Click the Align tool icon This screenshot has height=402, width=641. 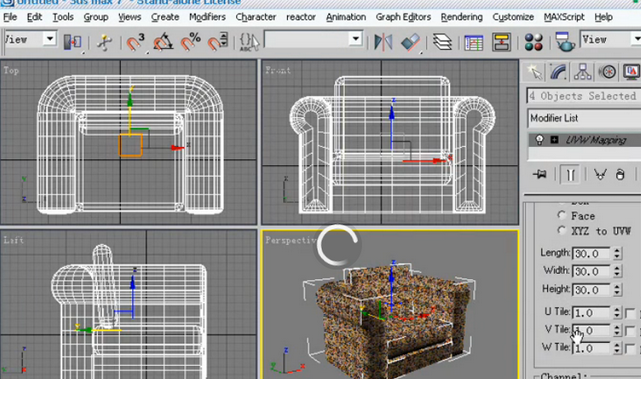[410, 42]
